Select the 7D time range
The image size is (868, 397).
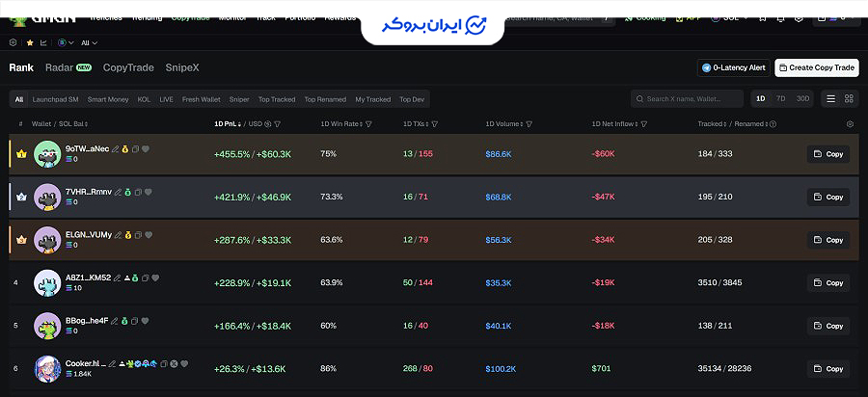pyautogui.click(x=780, y=99)
